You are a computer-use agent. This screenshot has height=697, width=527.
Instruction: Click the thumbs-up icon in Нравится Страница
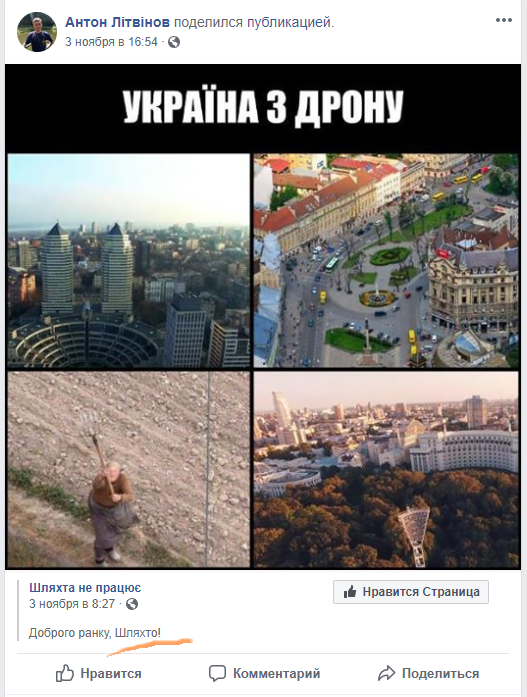tap(350, 592)
